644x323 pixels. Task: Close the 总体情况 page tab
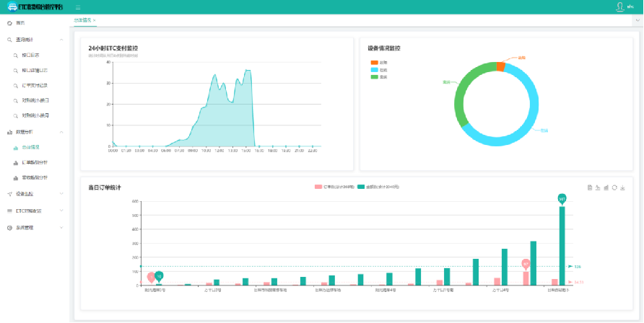click(95, 20)
